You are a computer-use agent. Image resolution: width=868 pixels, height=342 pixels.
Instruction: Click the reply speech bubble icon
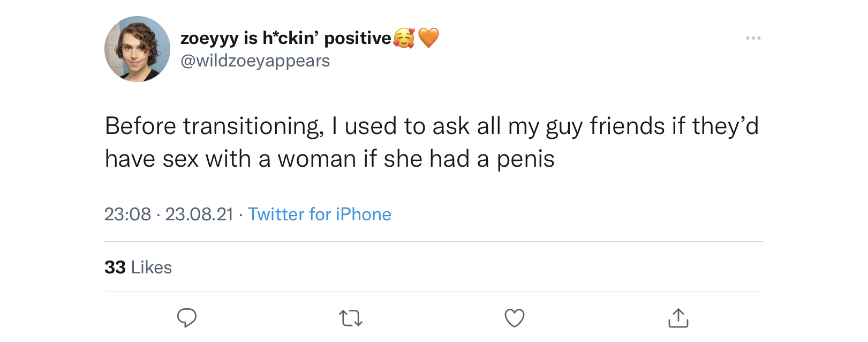point(187,318)
